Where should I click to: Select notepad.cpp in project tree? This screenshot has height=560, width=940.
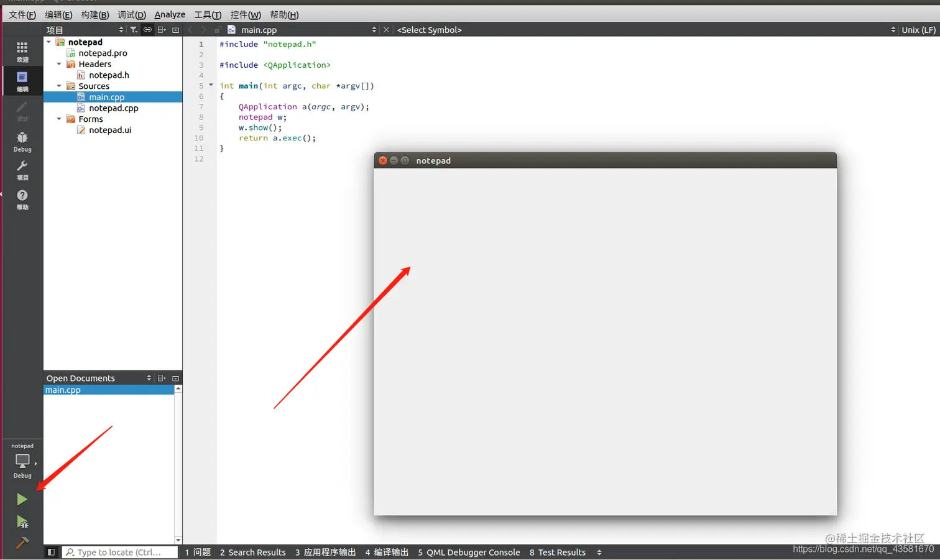(x=113, y=108)
